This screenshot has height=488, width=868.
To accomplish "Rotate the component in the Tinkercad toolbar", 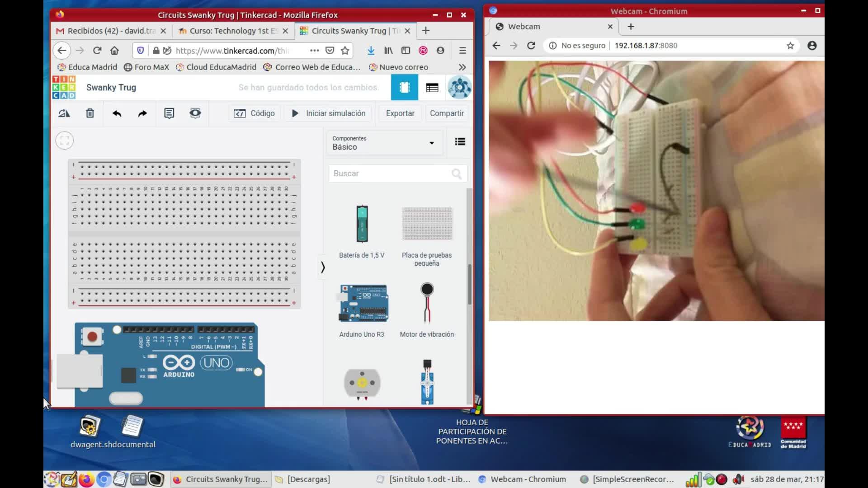I will point(64,113).
